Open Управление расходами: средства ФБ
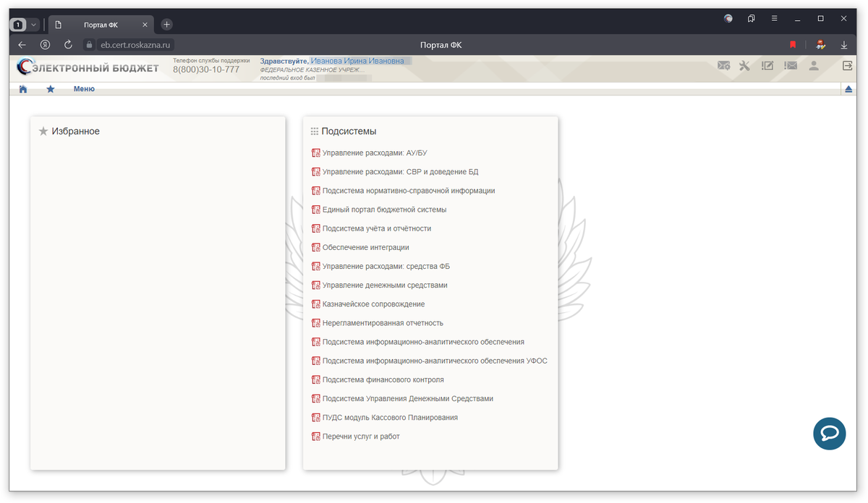 click(x=386, y=267)
